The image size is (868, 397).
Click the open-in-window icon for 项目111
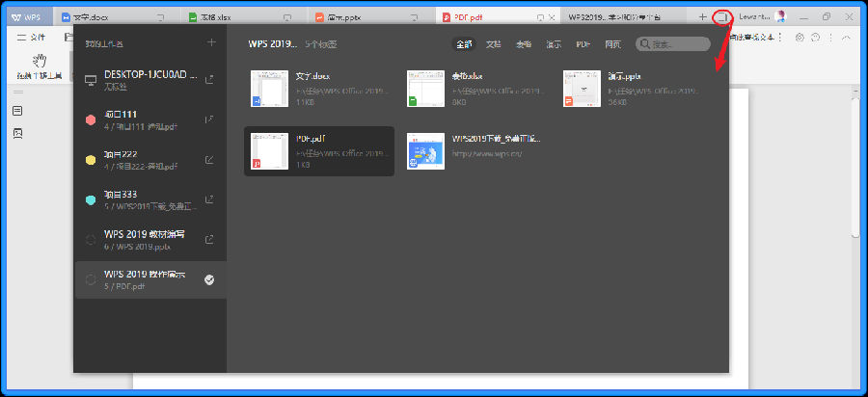click(210, 119)
